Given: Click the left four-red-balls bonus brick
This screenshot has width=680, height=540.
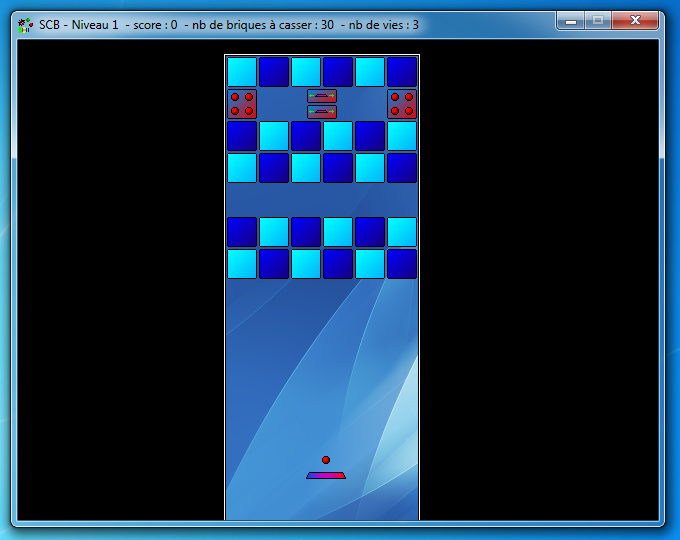Looking at the screenshot, I should (242, 104).
